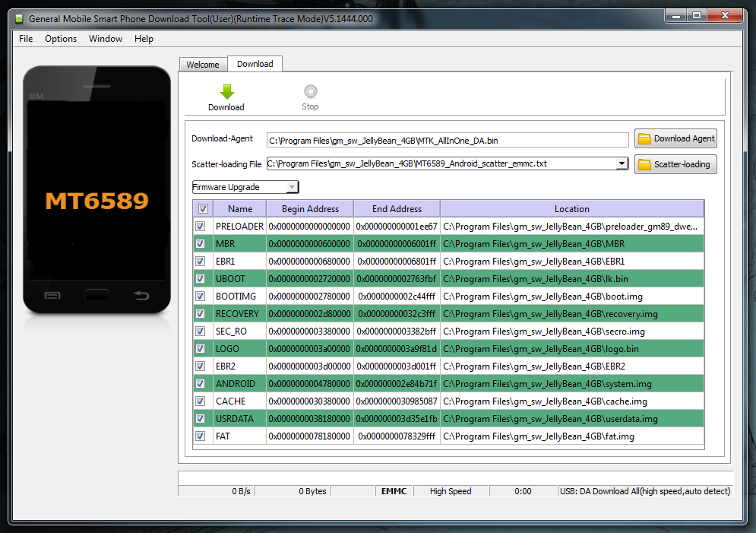
Task: Uncheck the LOGO row checkbox
Action: [x=200, y=349]
